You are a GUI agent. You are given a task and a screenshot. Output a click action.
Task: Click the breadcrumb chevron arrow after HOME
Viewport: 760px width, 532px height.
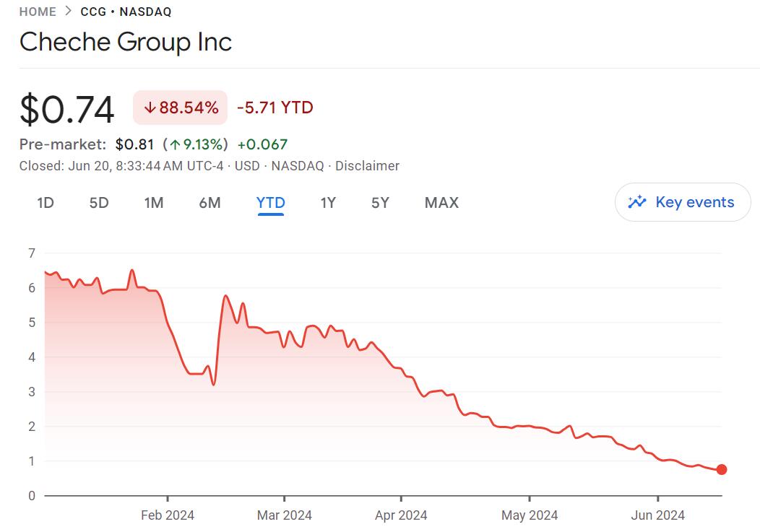pyautogui.click(x=68, y=11)
